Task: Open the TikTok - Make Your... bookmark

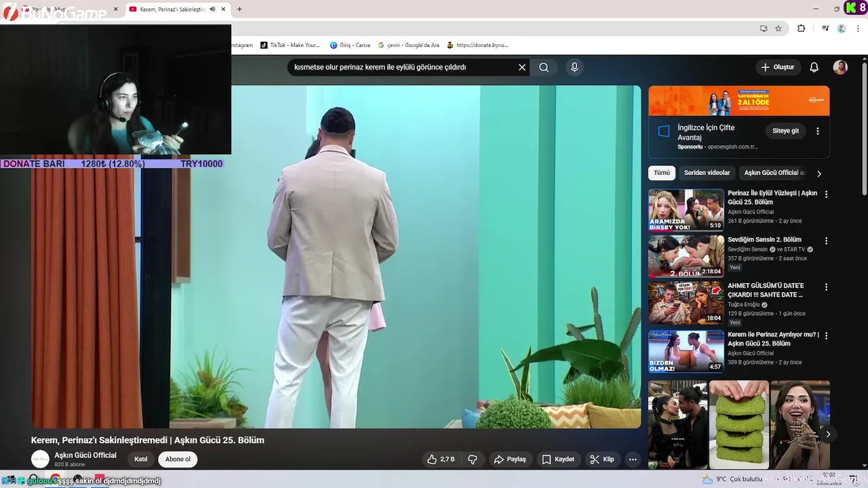Action: [290, 45]
